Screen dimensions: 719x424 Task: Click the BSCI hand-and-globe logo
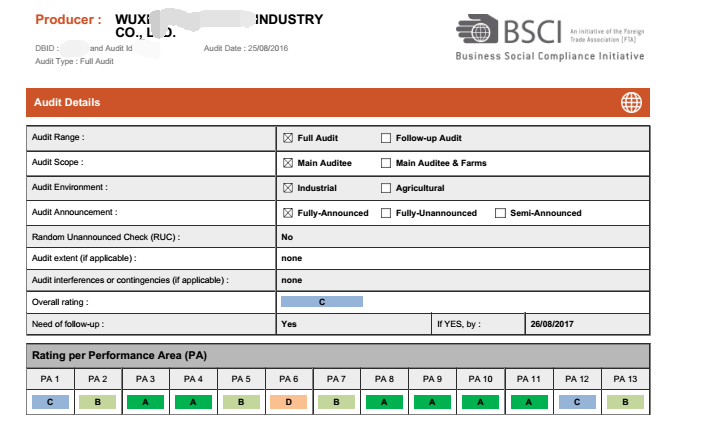(x=477, y=29)
